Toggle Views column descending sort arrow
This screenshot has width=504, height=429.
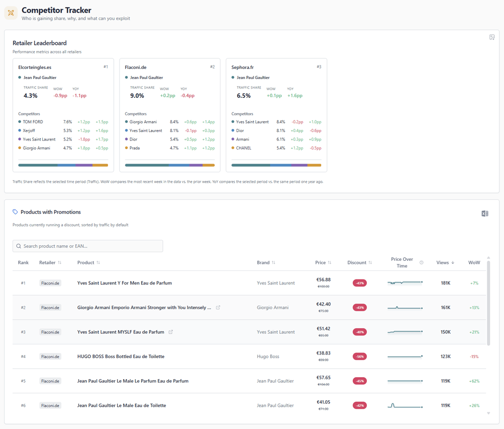pyautogui.click(x=453, y=263)
